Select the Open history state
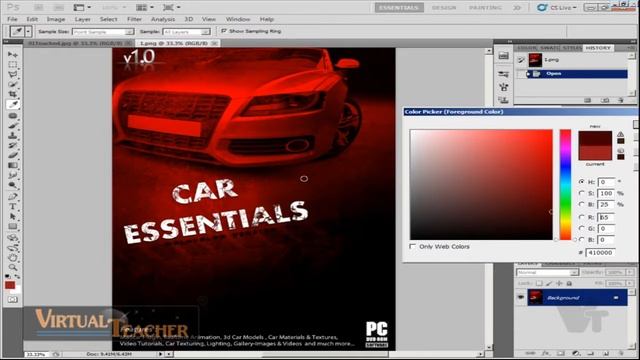This screenshot has width=640, height=360. coord(577,73)
